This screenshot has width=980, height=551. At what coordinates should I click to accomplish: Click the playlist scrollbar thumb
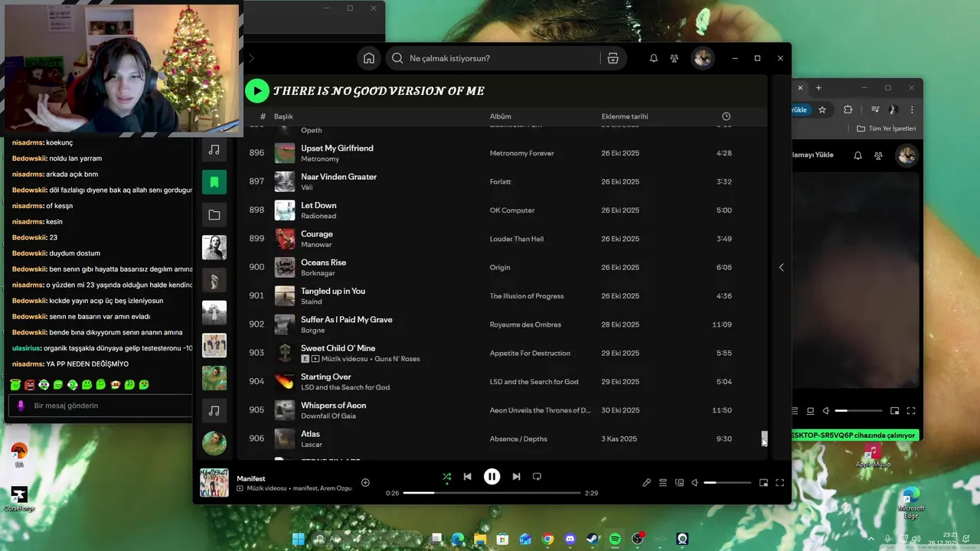764,437
